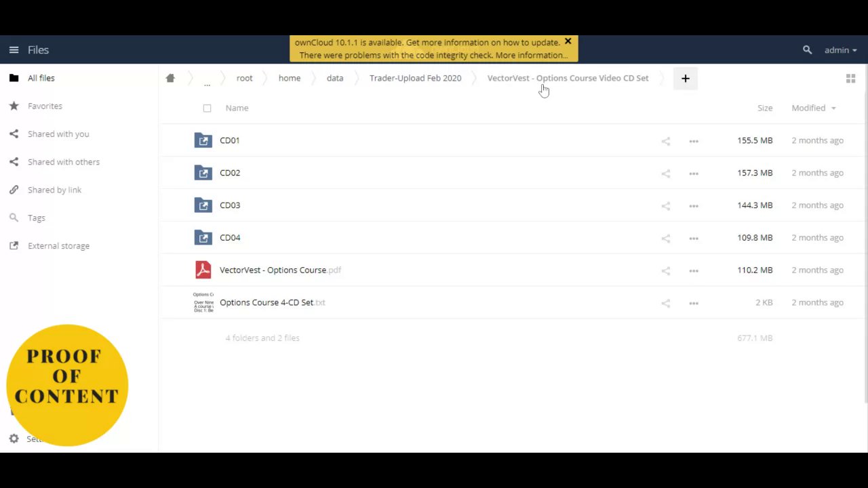868x488 pixels.
Task: Click the Options Course 4-CD Set.txt thumbnail
Action: 203,302
